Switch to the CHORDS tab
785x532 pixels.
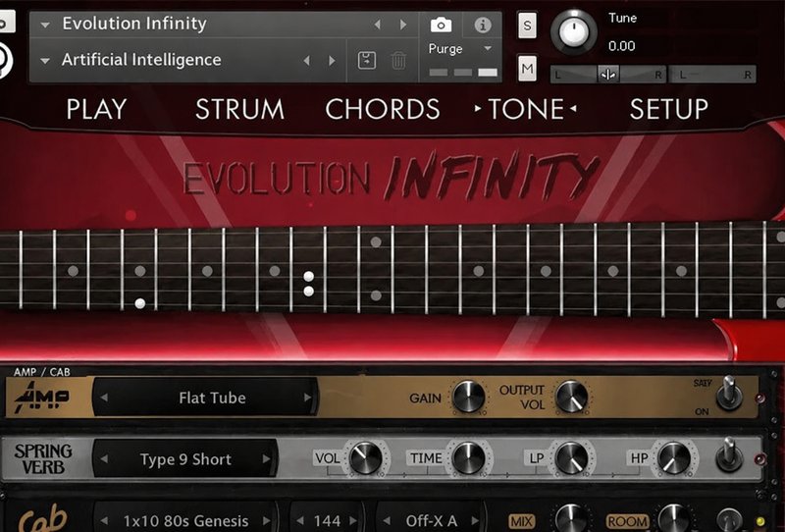[383, 109]
